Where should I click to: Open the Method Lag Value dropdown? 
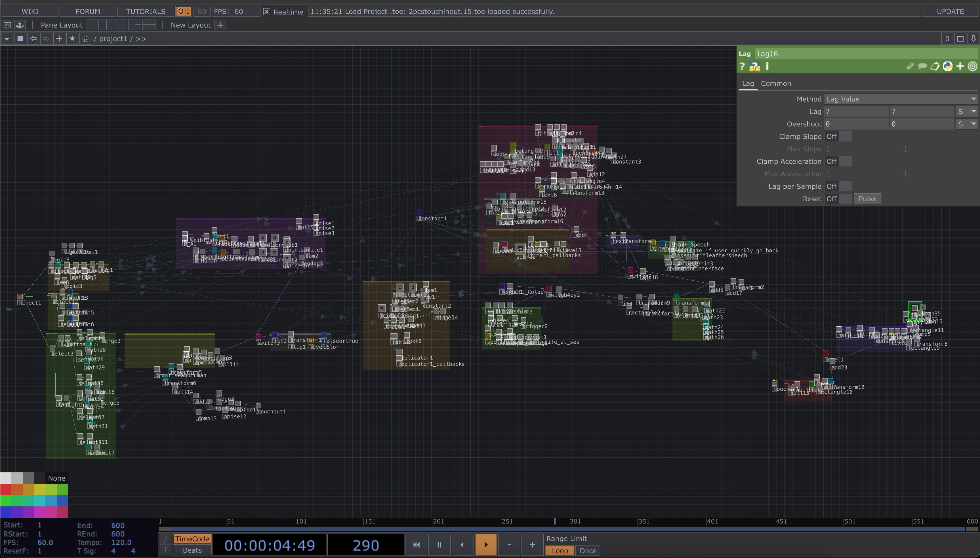click(901, 99)
